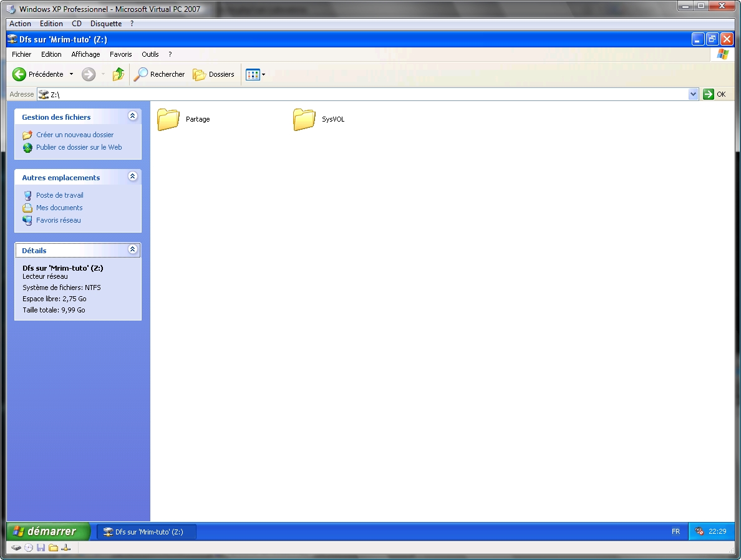741x560 pixels.
Task: Click the Précédente back arrow icon
Action: 19,74
